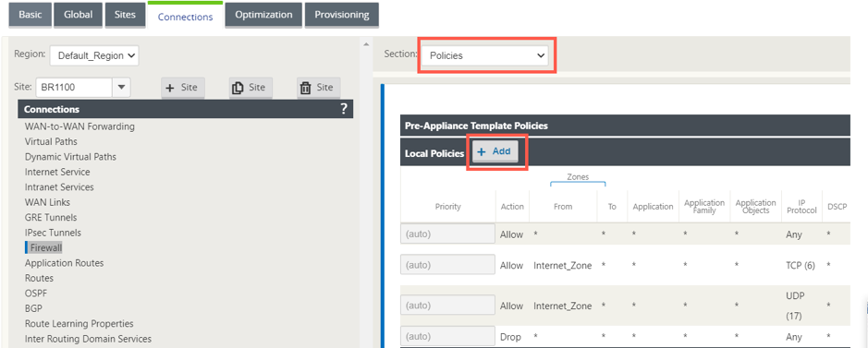Select Firewall in Connections list
868x348 pixels.
point(46,248)
